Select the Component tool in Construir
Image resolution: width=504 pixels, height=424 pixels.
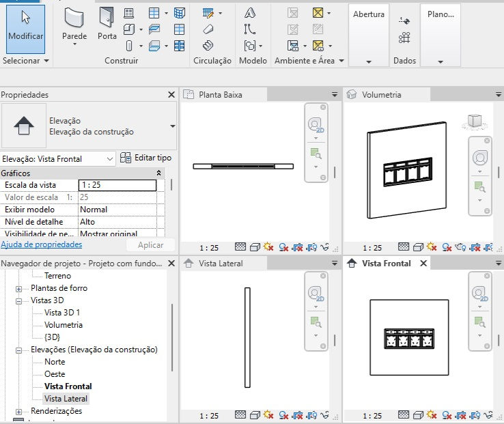point(129,29)
